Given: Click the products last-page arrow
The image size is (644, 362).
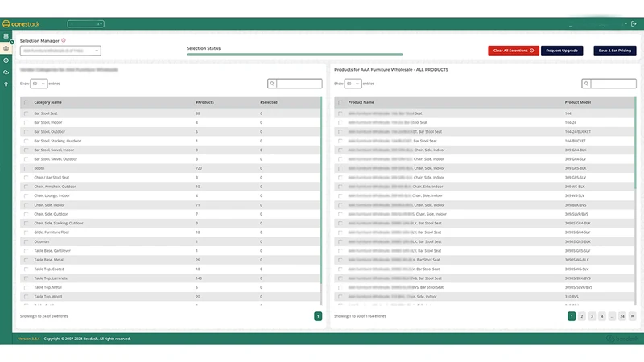Looking at the screenshot, I should pos(632,316).
